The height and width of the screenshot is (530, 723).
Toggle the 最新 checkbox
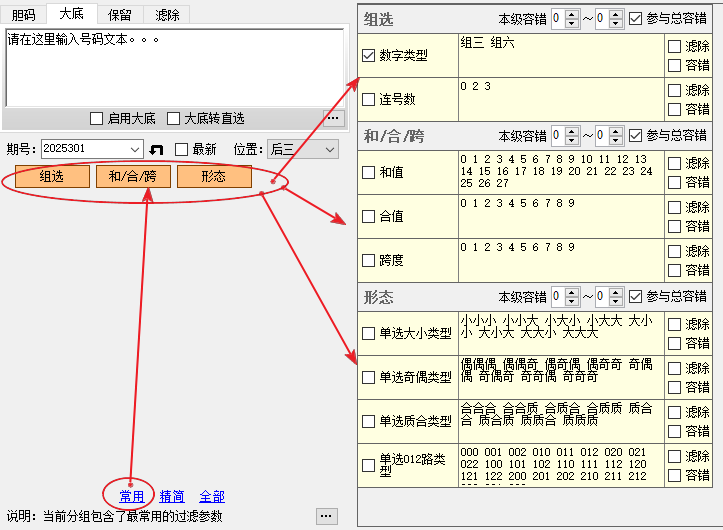182,149
